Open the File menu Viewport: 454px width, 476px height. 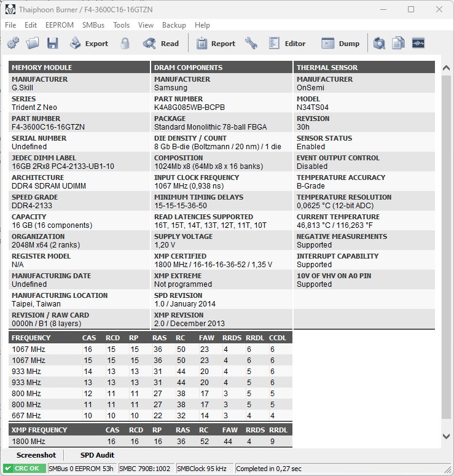pos(10,25)
